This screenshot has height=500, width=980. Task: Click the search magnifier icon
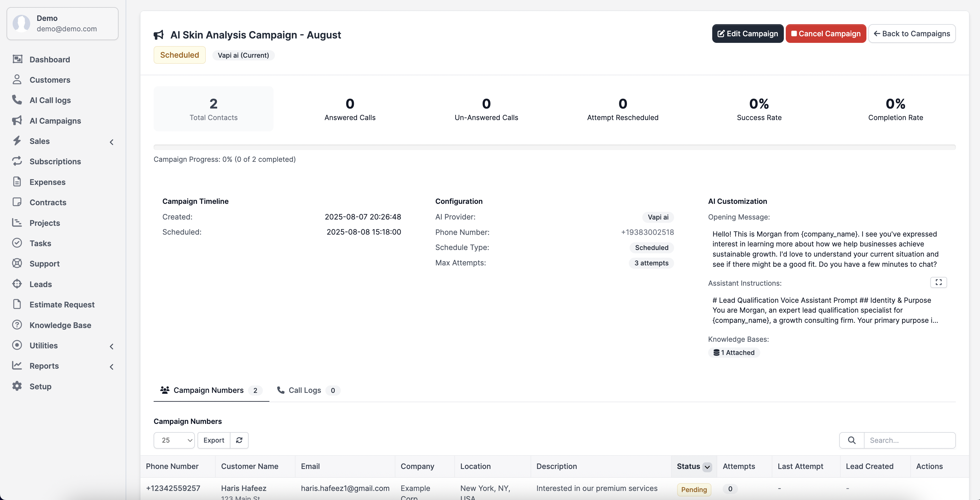(851, 440)
